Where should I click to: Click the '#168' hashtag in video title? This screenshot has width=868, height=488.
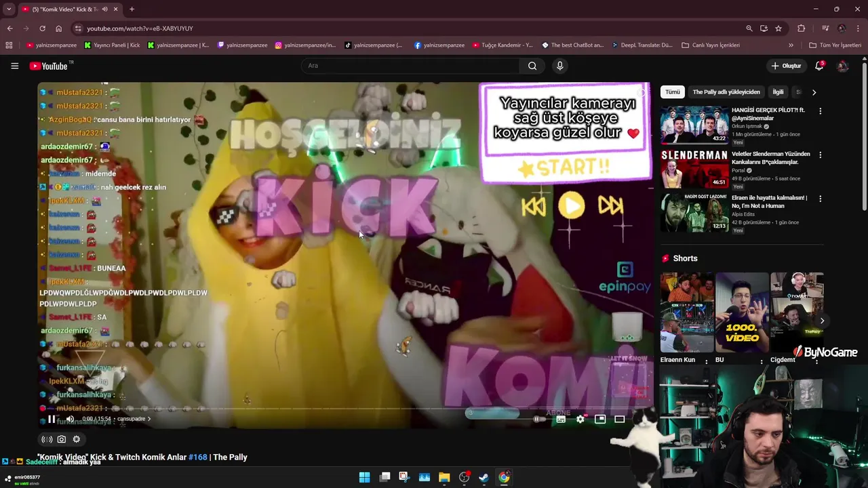(198, 457)
